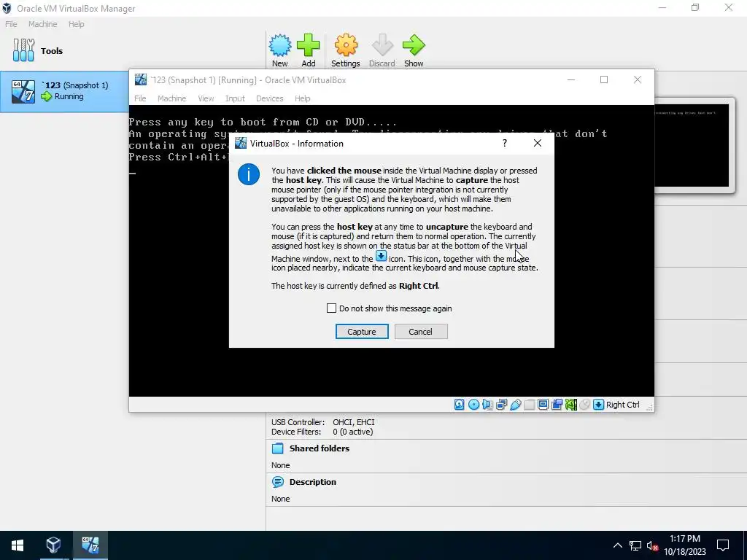Screen dimensions: 747x560
Task: Select the Tools icon in the sidebar
Action: point(23,50)
